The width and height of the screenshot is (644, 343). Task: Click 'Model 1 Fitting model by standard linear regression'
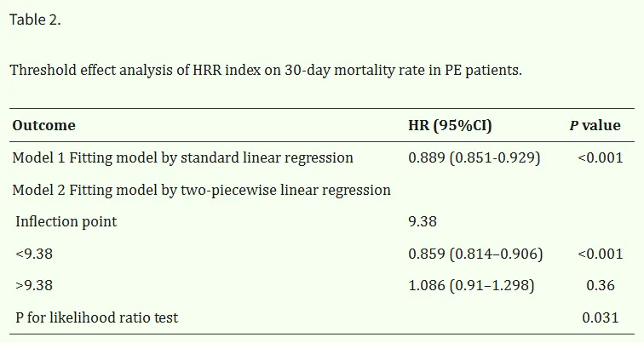[x=183, y=157]
